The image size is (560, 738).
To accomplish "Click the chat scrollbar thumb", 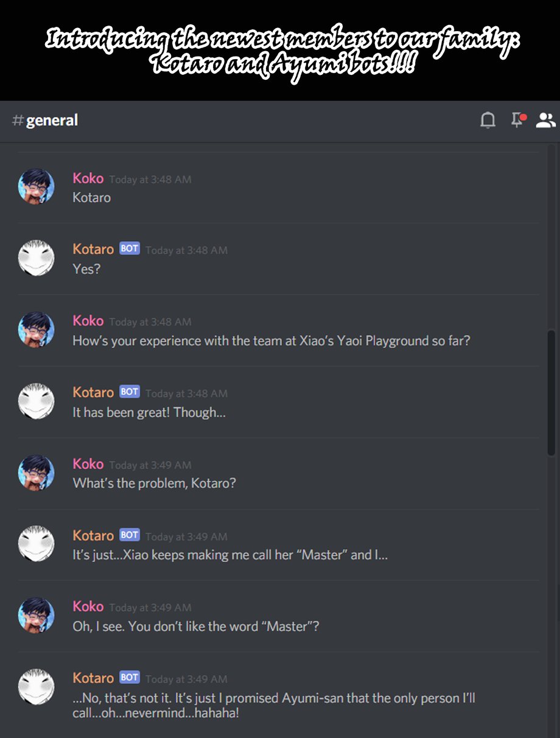I will (551, 393).
